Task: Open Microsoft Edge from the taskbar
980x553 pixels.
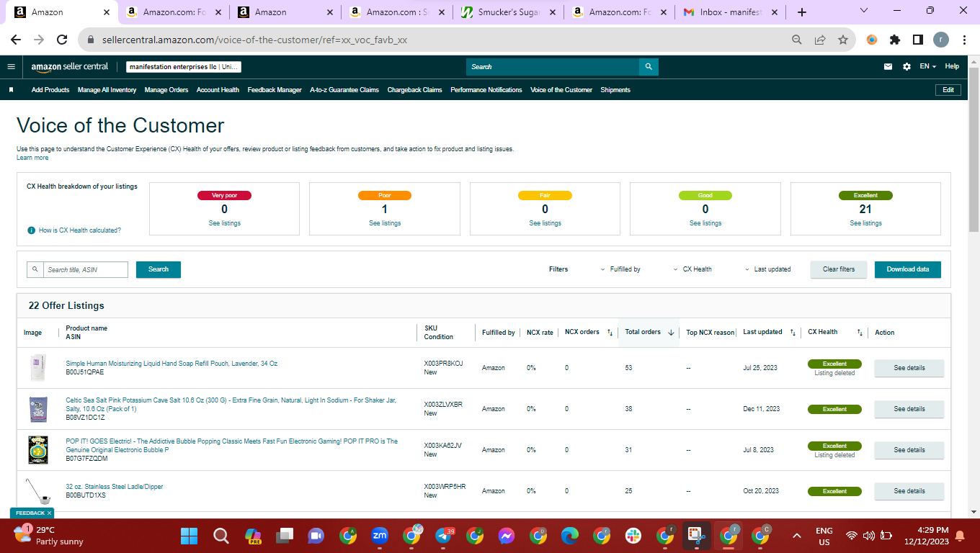Action: (x=570, y=536)
